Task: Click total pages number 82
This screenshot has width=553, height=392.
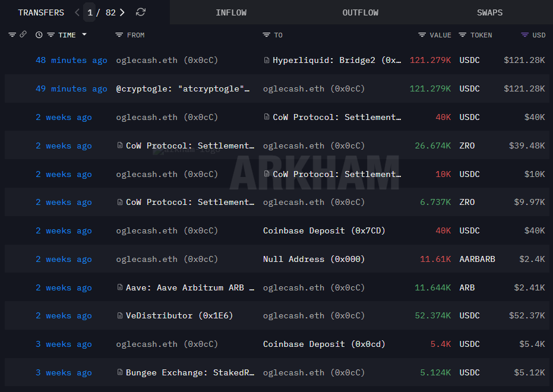Action: tap(110, 12)
